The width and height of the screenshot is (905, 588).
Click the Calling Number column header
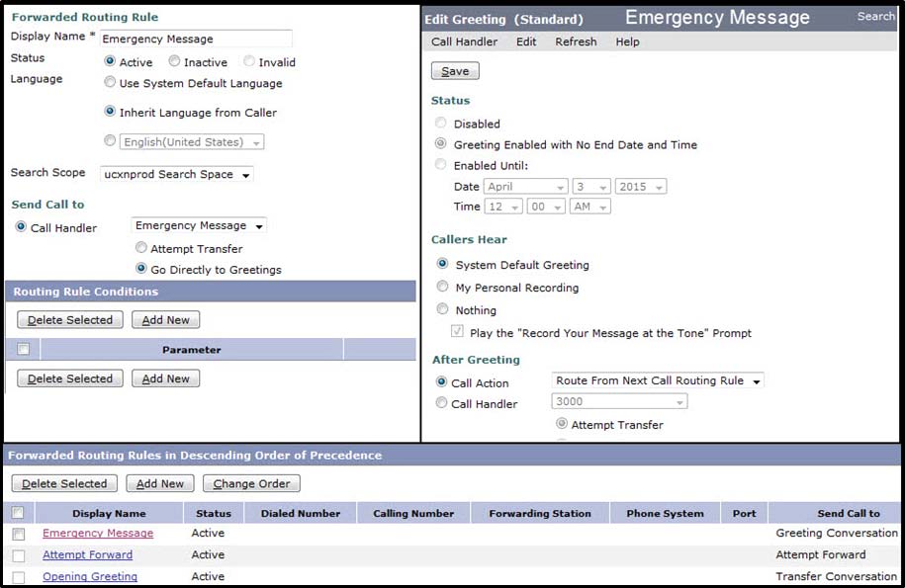tap(413, 513)
